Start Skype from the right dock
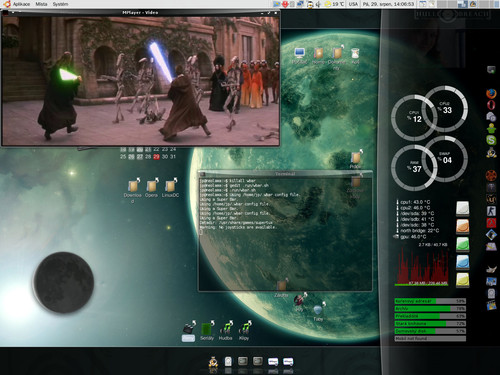The width and height of the screenshot is (500, 375). (x=491, y=140)
